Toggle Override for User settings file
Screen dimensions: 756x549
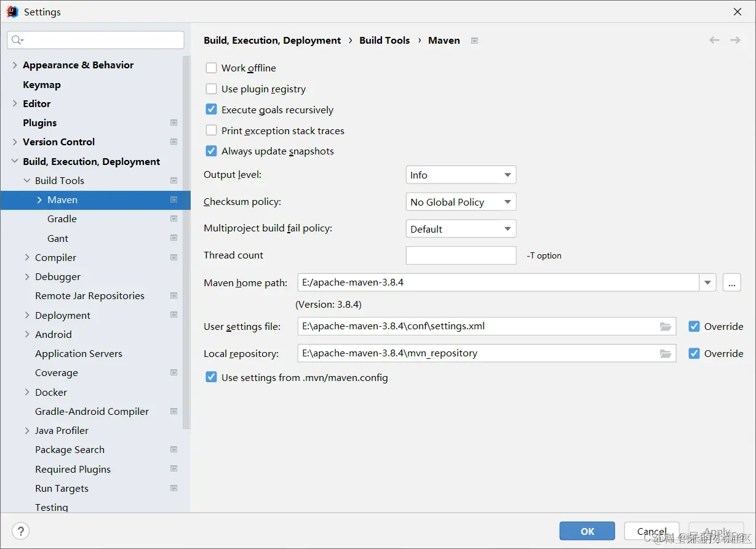click(694, 327)
